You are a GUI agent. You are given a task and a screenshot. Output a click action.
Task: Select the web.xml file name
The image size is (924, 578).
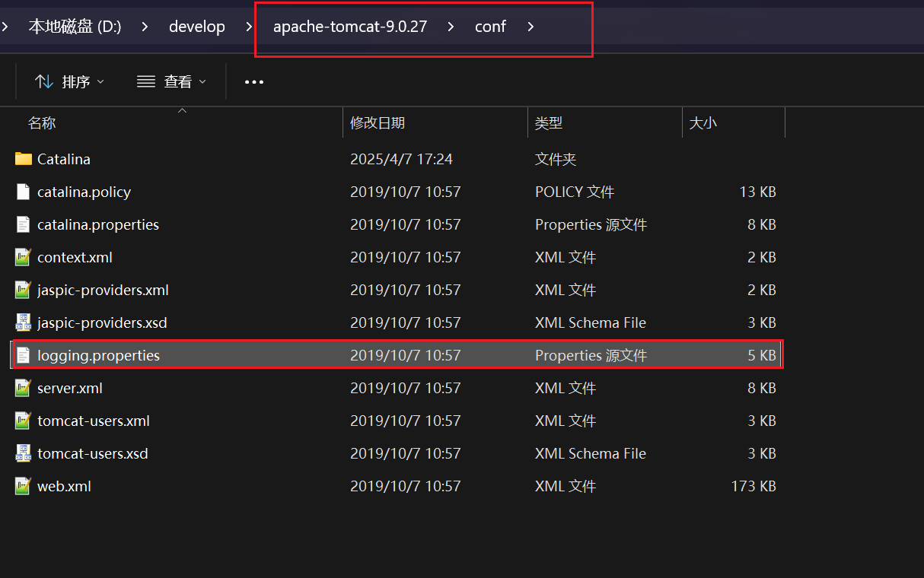coord(64,486)
